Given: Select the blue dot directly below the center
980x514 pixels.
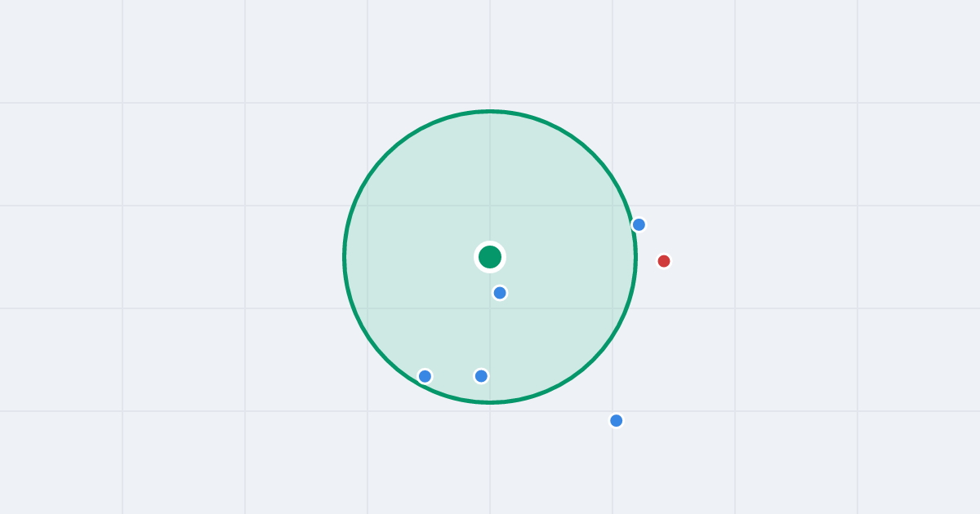Looking at the screenshot, I should point(481,376).
